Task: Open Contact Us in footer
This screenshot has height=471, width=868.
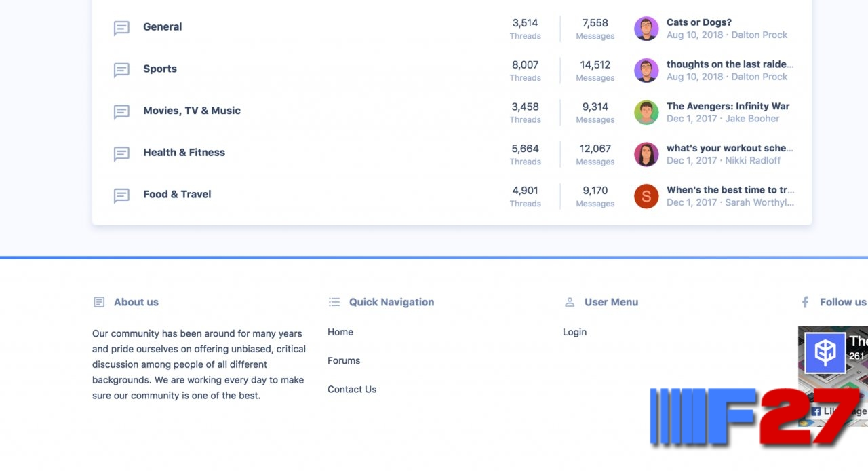Action: pyautogui.click(x=352, y=389)
